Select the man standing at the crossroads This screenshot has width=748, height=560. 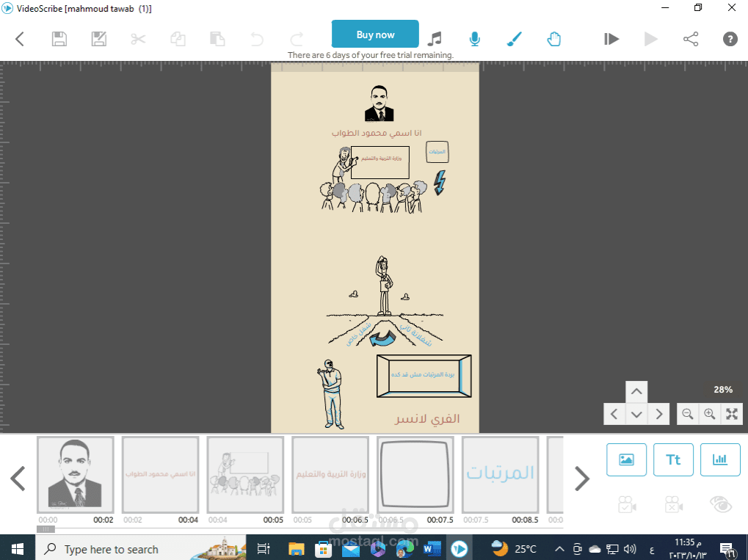[x=384, y=286]
